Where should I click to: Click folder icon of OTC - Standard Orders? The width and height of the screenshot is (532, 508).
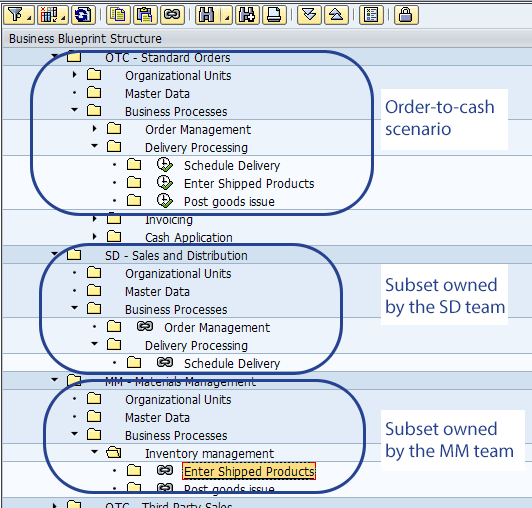coord(74,57)
